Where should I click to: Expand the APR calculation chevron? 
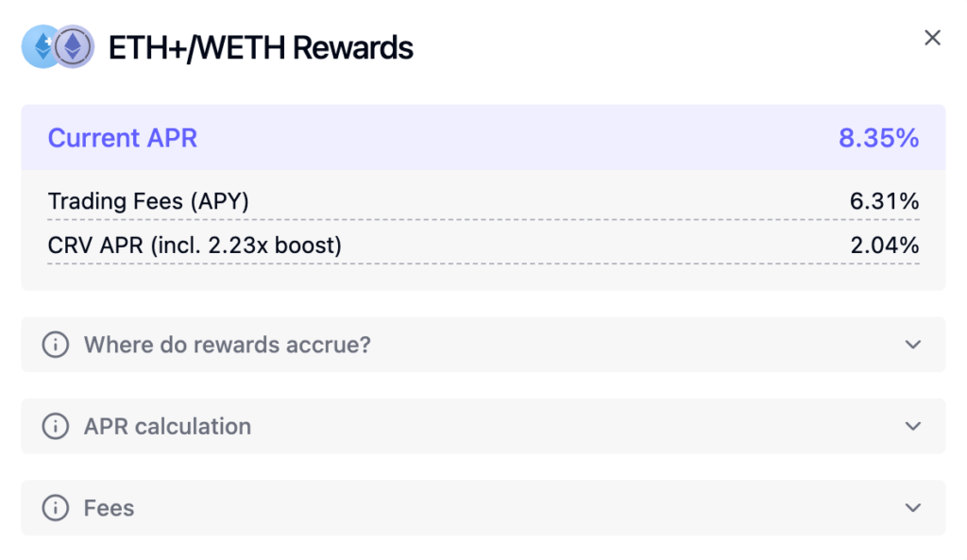(912, 426)
